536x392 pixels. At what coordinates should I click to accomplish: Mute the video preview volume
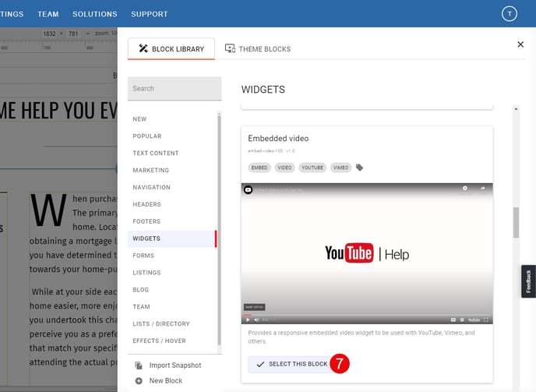coord(256,320)
